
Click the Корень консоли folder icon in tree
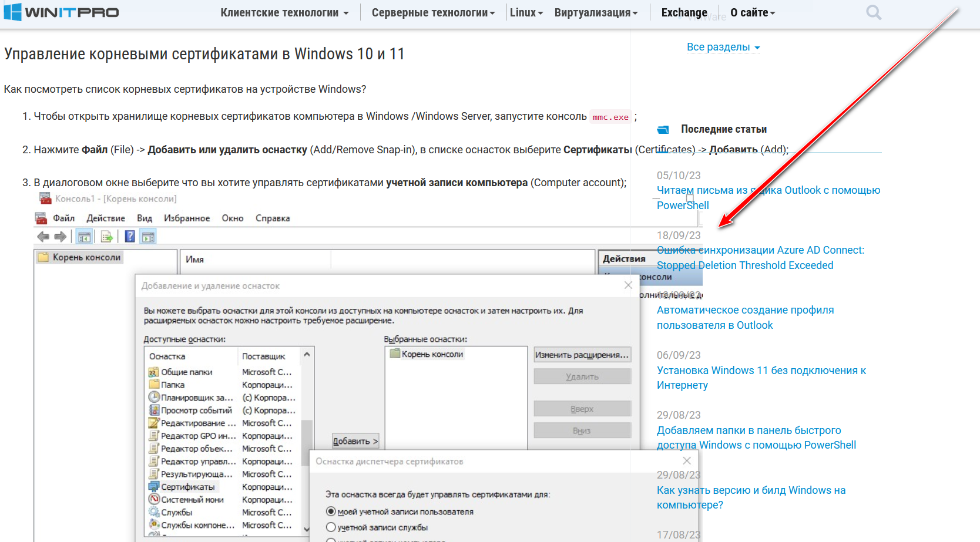click(43, 257)
